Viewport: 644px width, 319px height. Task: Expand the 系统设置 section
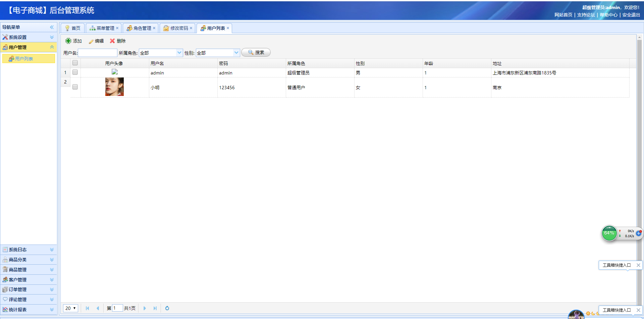(52, 37)
